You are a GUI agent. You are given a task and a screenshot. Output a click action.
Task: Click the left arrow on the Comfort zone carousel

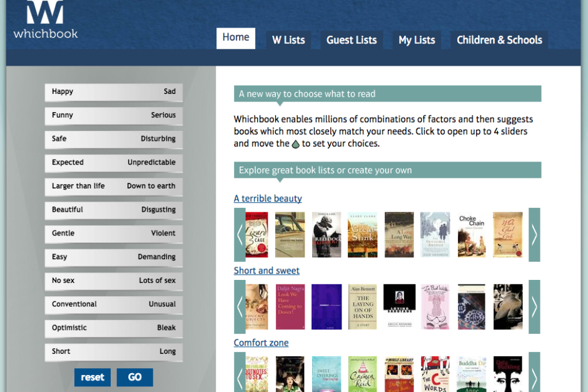click(240, 376)
